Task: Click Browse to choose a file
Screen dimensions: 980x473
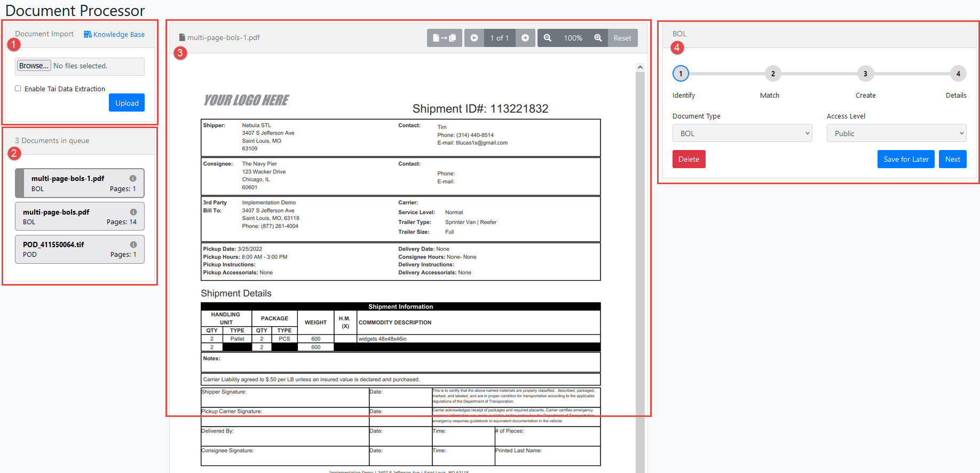Action: click(x=34, y=66)
